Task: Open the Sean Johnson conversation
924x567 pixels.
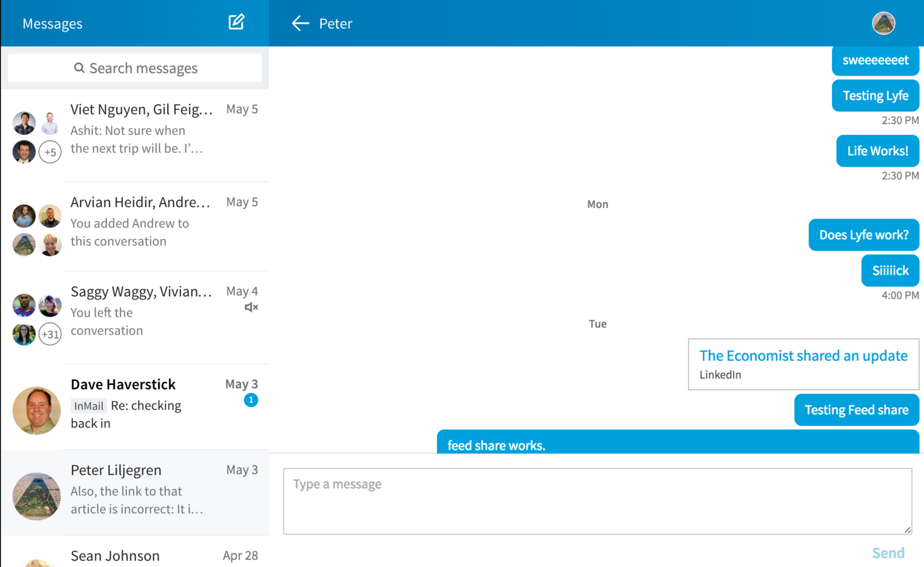Action: point(135,552)
